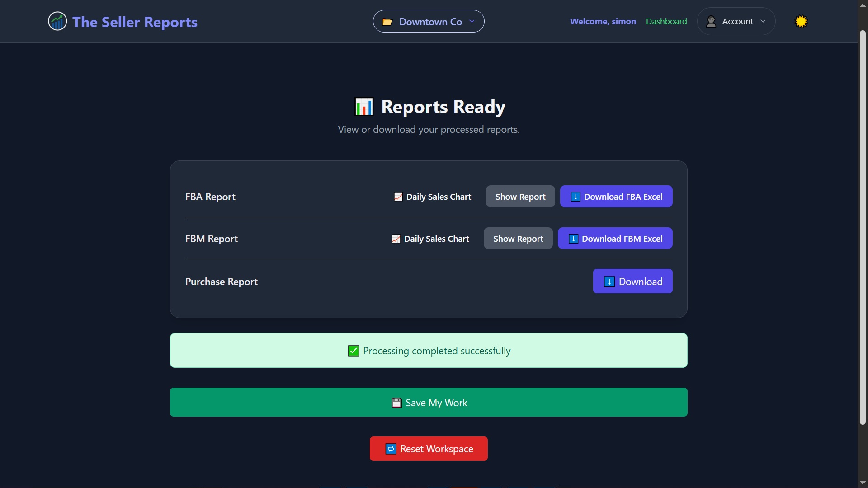Image resolution: width=868 pixels, height=488 pixels.
Task: Click the folder icon in workspace selector
Action: point(387,22)
